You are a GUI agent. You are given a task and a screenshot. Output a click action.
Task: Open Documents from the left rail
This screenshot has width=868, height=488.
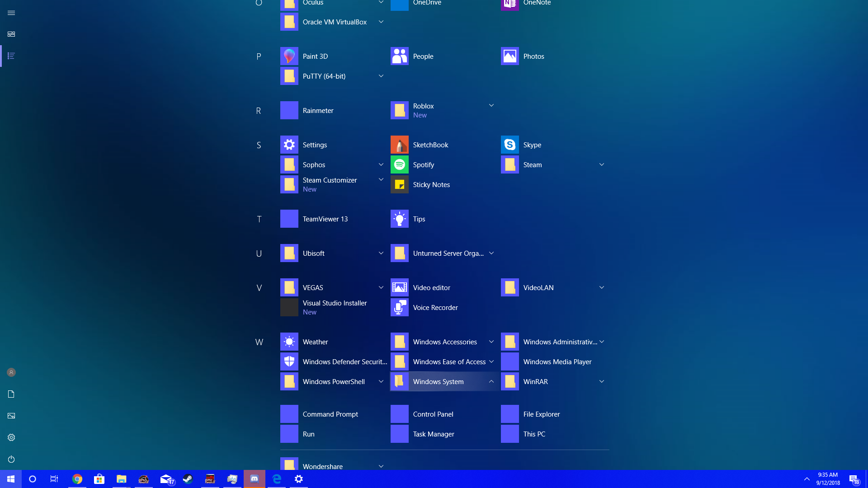point(11,394)
